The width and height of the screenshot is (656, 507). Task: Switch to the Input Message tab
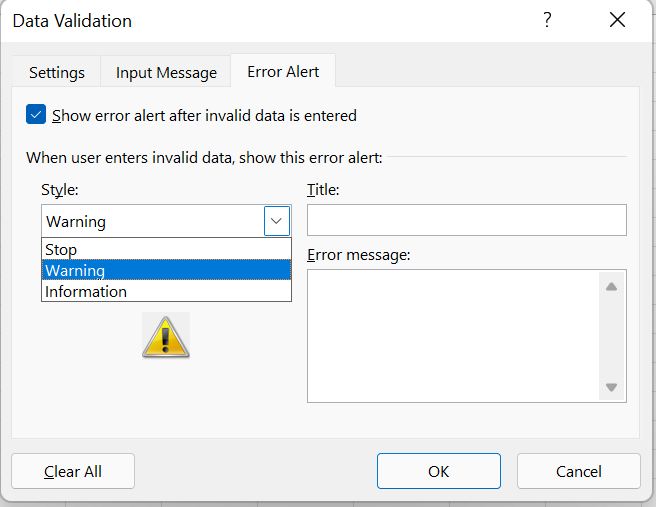tap(166, 72)
